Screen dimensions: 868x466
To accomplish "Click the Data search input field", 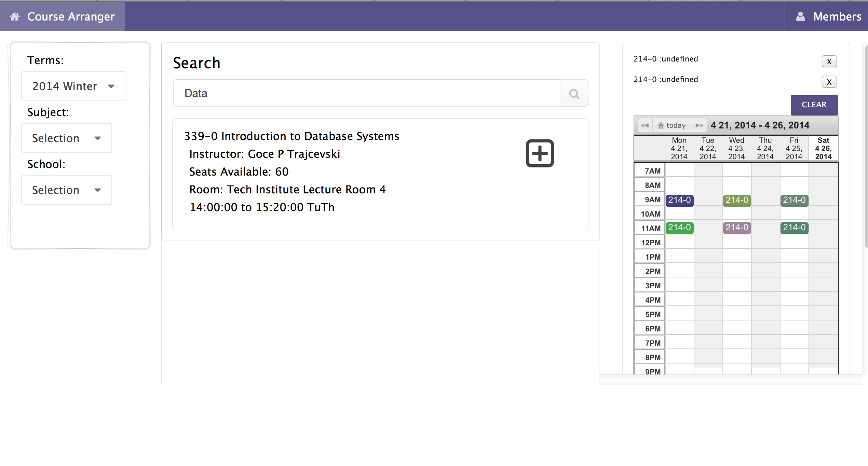I will click(366, 93).
